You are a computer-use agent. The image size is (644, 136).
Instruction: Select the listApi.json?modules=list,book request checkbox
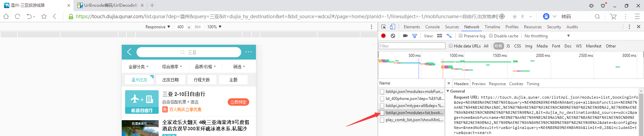382,113
